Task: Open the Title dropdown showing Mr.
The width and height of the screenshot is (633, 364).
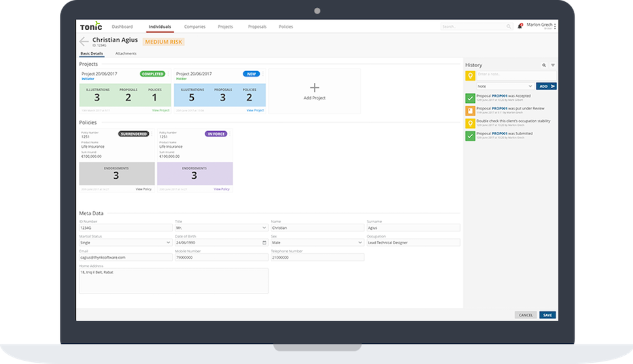Action: click(x=264, y=228)
